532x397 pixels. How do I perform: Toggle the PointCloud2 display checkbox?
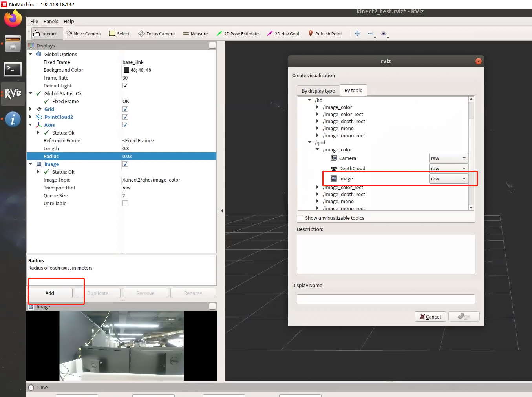tap(125, 117)
